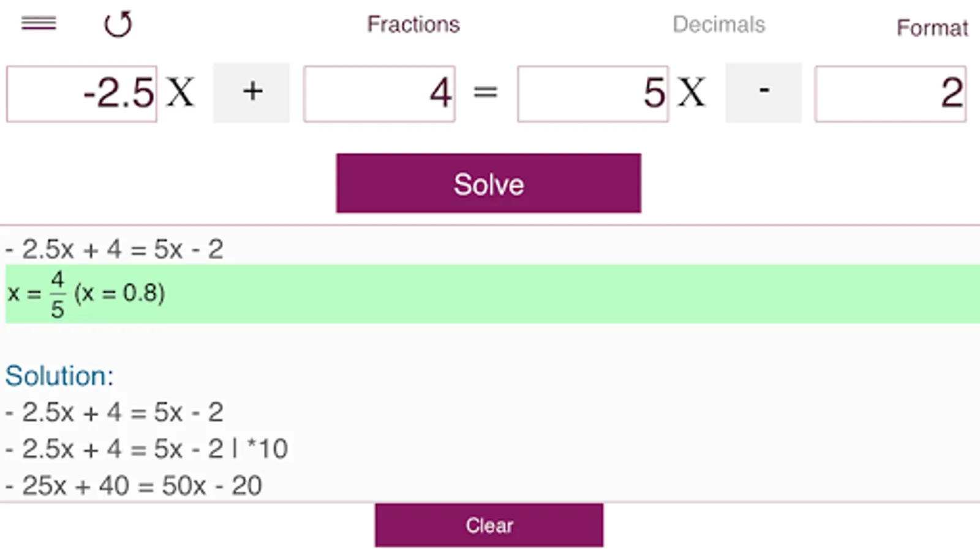Select the step showing multiplication by 10
Screen dimensions: 980x551
(x=146, y=449)
